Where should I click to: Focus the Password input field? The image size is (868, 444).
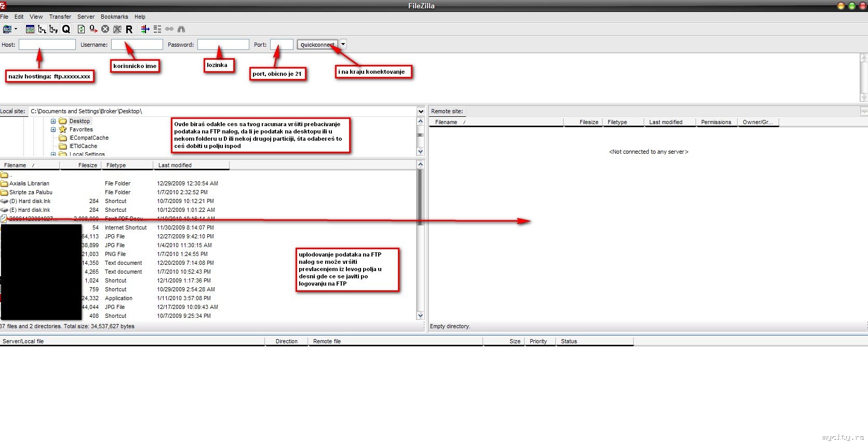(223, 45)
